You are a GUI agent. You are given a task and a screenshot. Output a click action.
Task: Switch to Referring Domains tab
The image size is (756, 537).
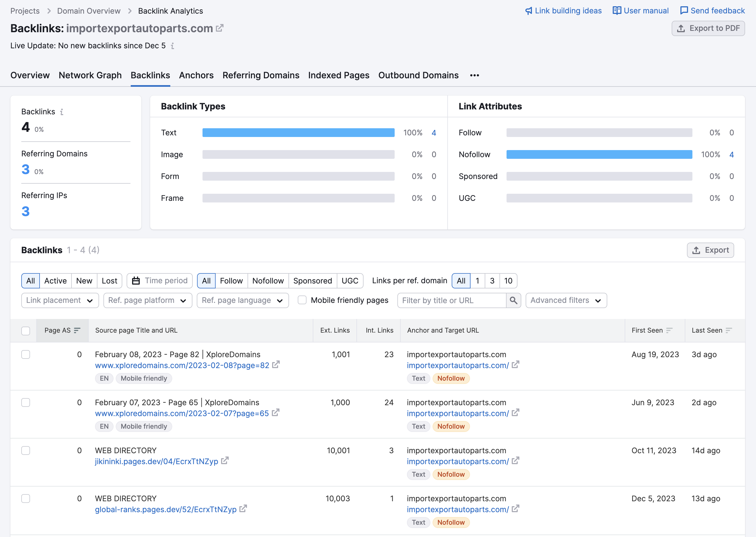(x=261, y=75)
